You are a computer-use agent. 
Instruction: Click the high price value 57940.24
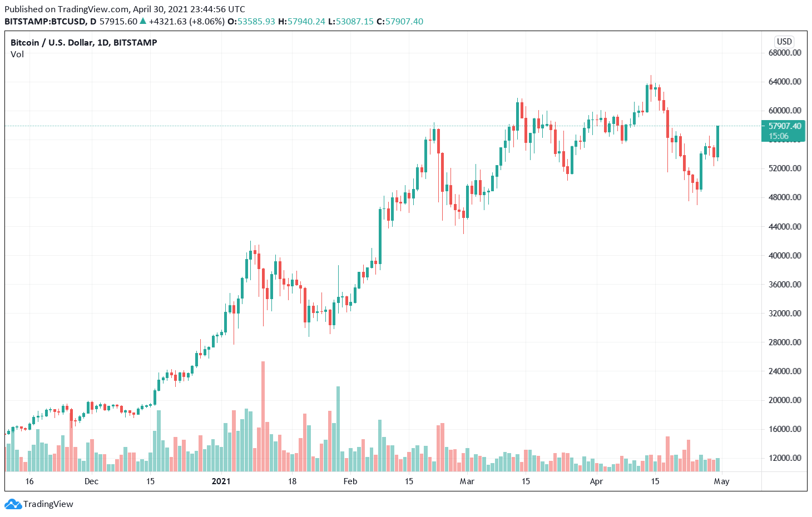(x=306, y=22)
